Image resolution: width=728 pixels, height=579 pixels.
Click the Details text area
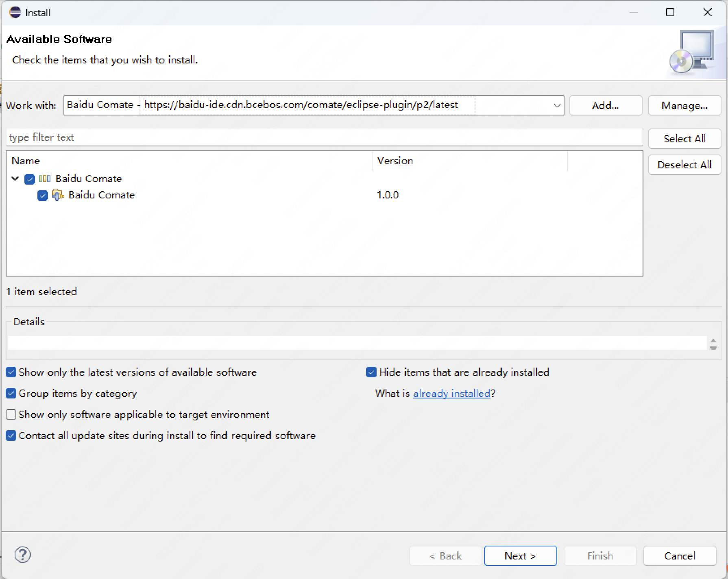coord(357,343)
